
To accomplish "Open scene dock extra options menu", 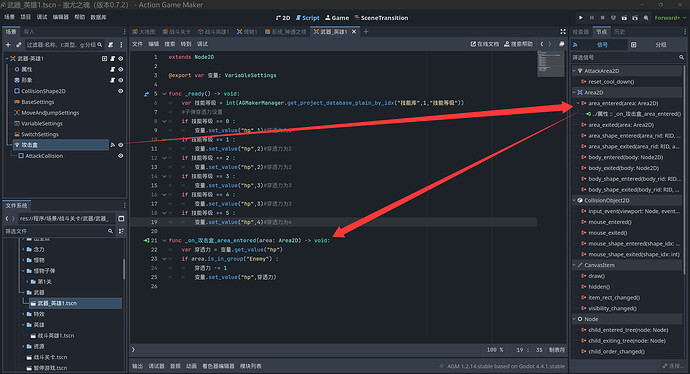I will [121, 44].
